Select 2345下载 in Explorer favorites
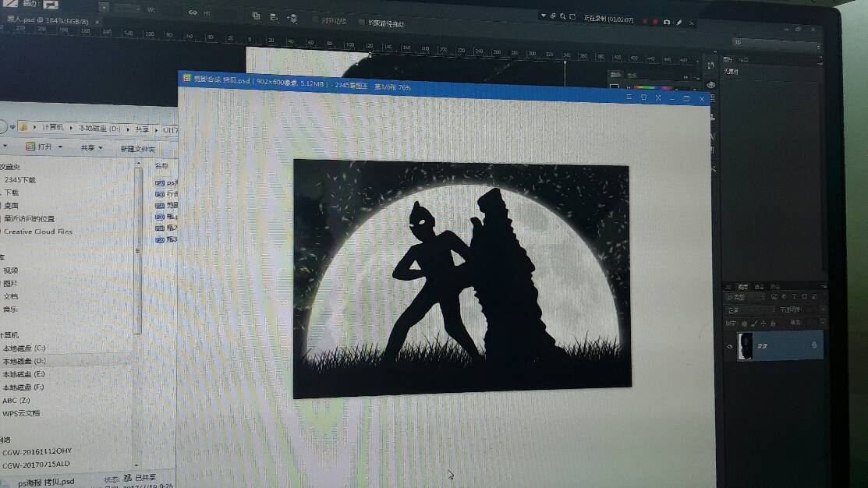 20,180
